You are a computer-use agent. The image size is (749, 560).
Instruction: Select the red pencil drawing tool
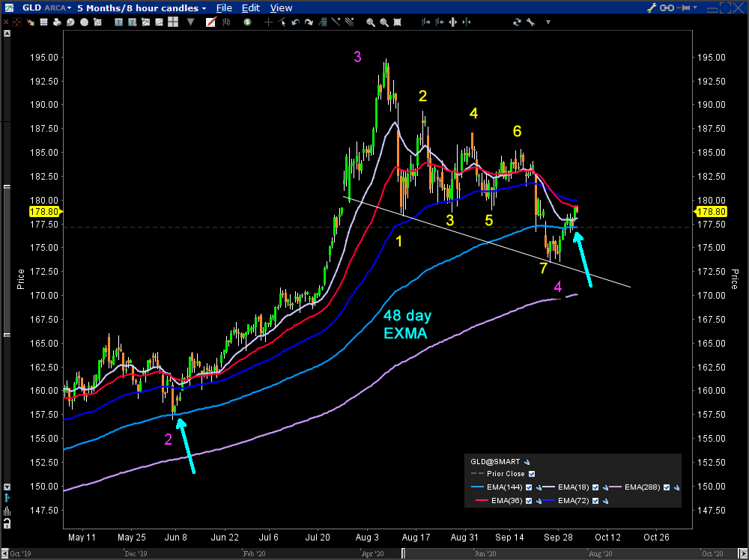(210, 22)
